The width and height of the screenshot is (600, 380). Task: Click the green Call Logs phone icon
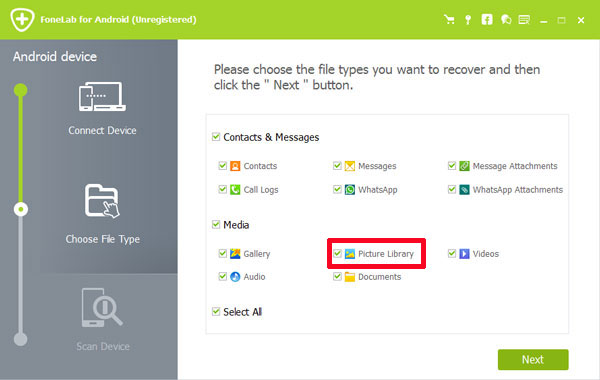(x=235, y=189)
